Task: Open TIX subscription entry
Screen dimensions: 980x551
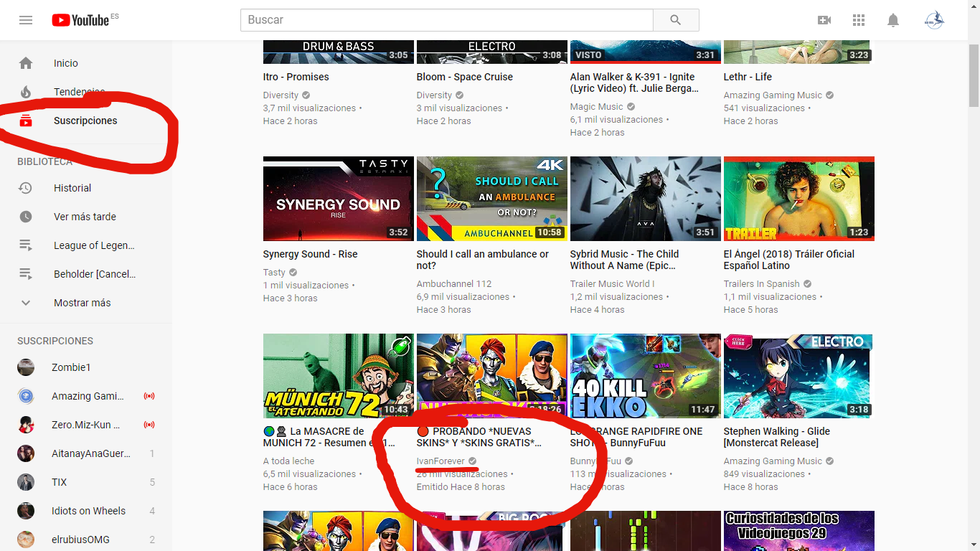Action: coord(86,482)
